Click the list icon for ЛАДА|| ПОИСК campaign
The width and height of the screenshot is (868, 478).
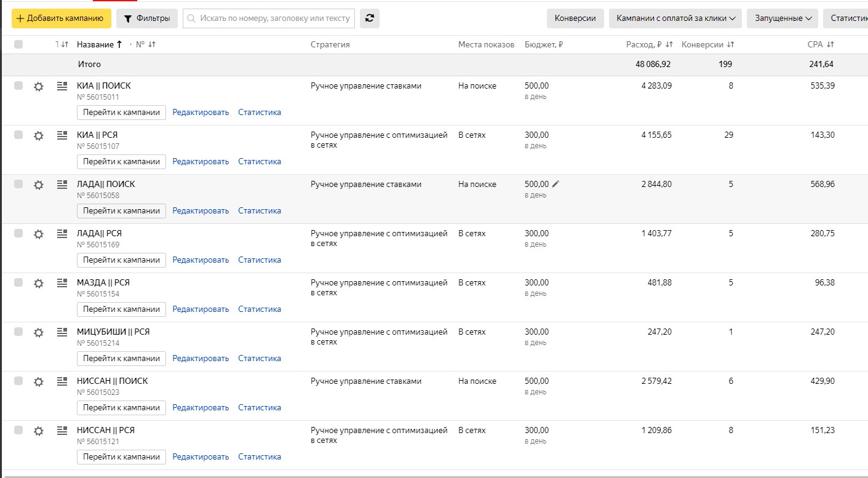pyautogui.click(x=62, y=185)
